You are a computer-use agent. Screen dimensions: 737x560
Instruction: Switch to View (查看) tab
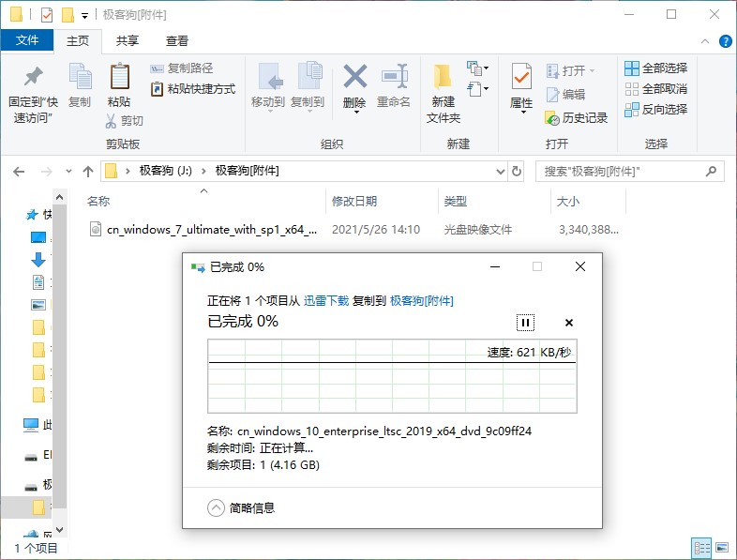tap(176, 41)
